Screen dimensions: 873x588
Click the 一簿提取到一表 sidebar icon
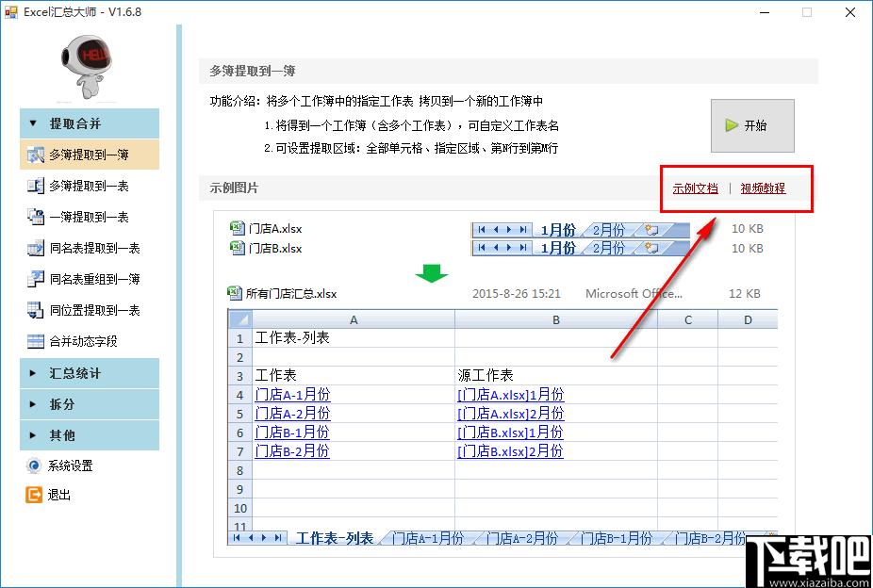click(35, 217)
